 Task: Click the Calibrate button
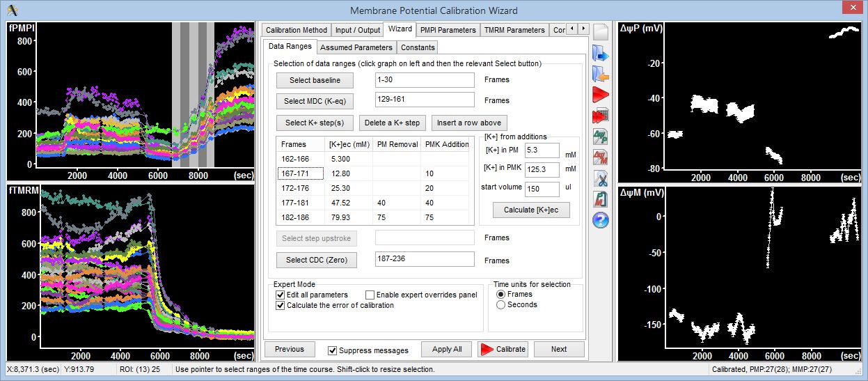tap(503, 349)
